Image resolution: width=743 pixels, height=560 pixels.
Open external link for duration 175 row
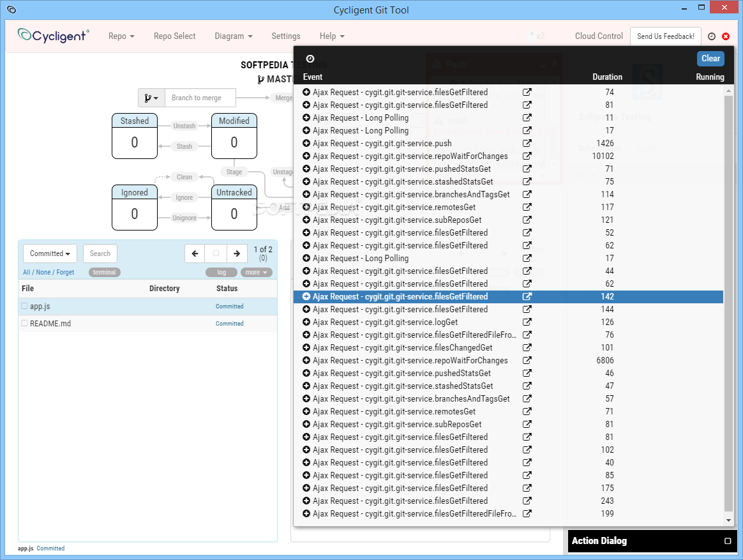tap(527, 488)
